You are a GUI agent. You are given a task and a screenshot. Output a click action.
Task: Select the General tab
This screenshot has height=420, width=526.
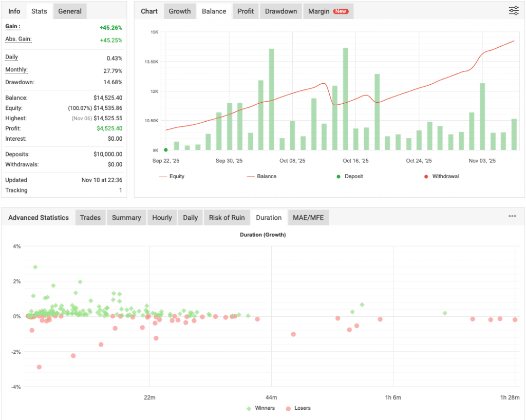pos(69,11)
